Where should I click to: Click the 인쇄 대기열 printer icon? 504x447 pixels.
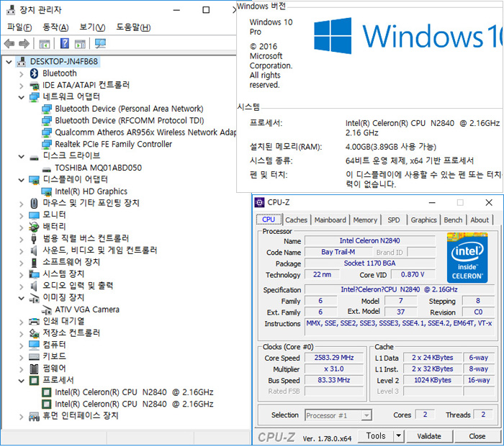(x=34, y=322)
